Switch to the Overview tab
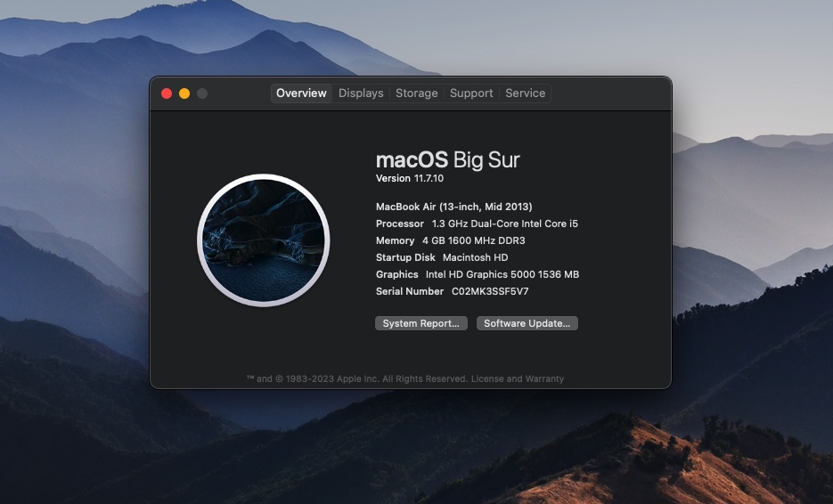The height and width of the screenshot is (504, 833). tap(301, 93)
